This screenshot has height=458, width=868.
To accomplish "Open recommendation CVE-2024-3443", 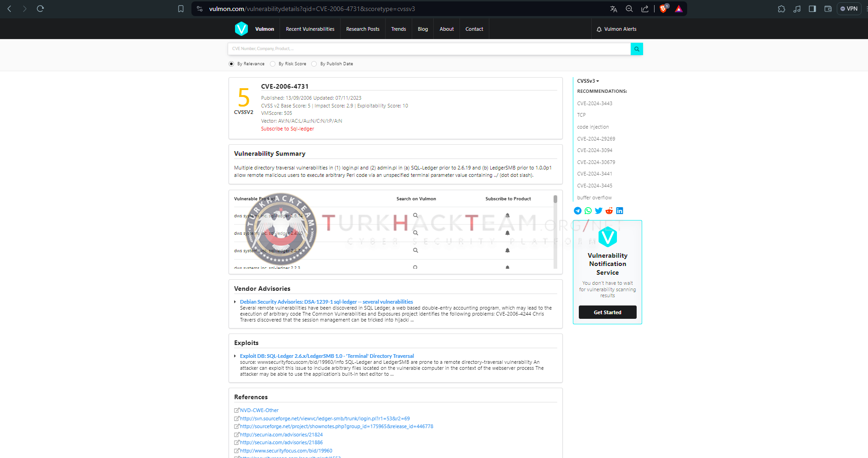I will click(x=594, y=103).
